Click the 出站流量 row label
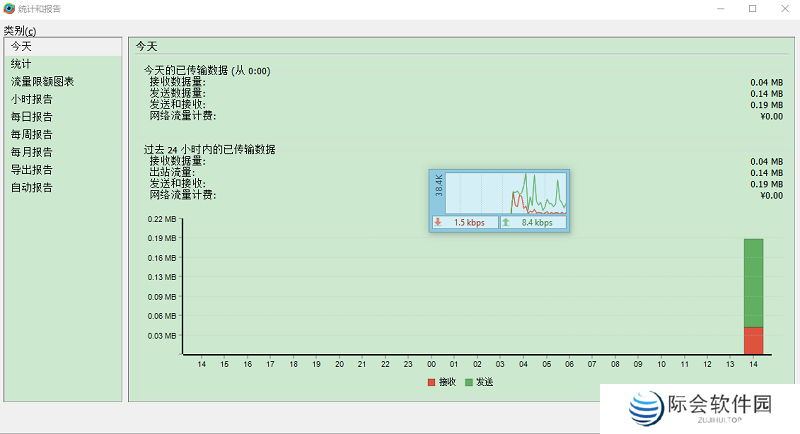This screenshot has height=434, width=800. pyautogui.click(x=172, y=173)
